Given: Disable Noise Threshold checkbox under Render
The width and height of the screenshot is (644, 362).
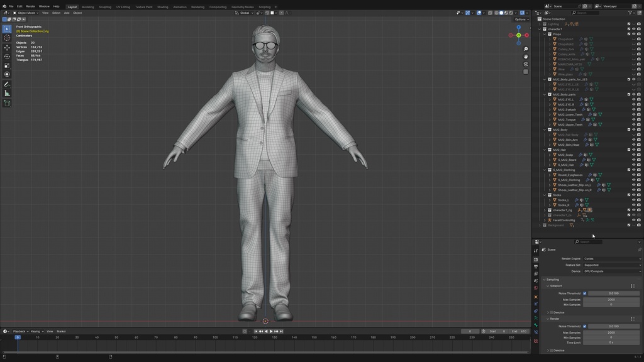Looking at the screenshot, I should point(585,326).
